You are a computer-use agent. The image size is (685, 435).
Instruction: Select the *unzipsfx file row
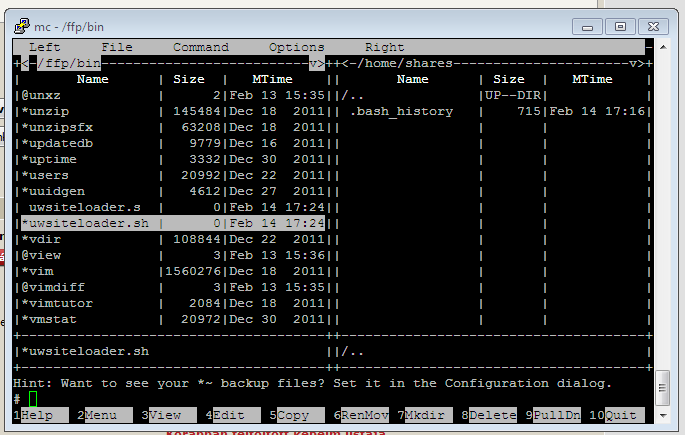(173, 127)
